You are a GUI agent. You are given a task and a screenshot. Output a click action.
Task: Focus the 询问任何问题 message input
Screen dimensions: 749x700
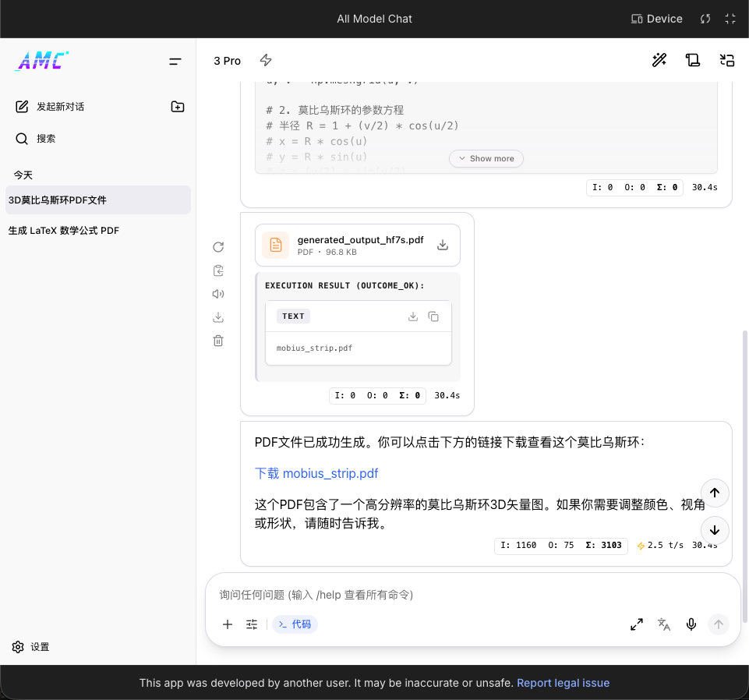pos(473,595)
